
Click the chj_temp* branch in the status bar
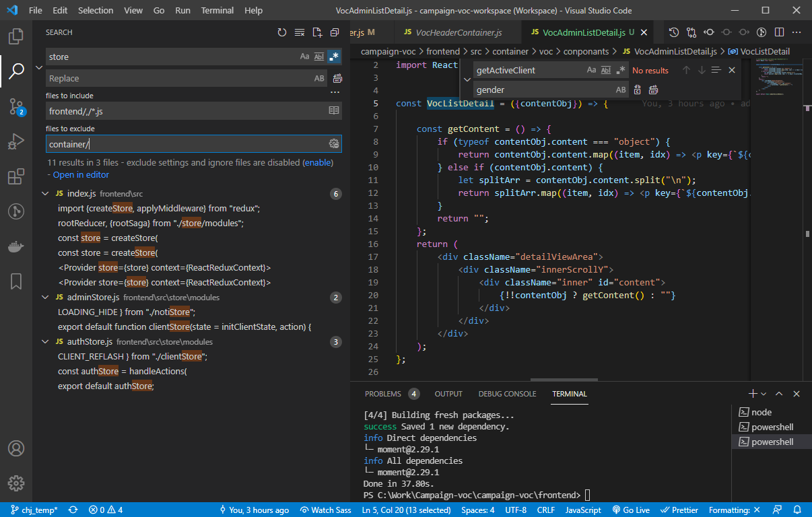[x=34, y=510]
